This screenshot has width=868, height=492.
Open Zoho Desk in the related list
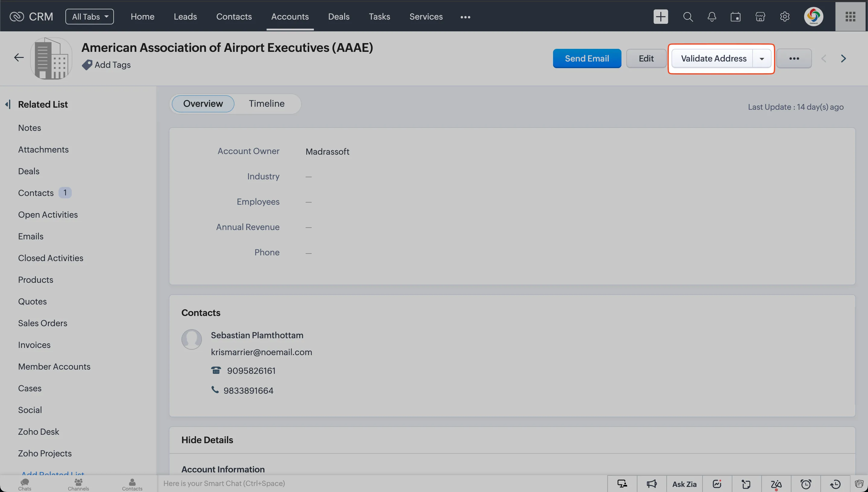pos(39,431)
